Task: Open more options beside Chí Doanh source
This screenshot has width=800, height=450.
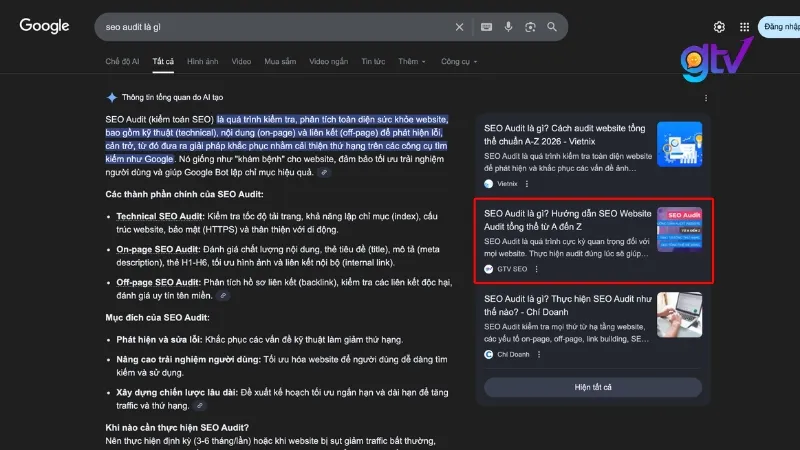Action: tap(539, 354)
